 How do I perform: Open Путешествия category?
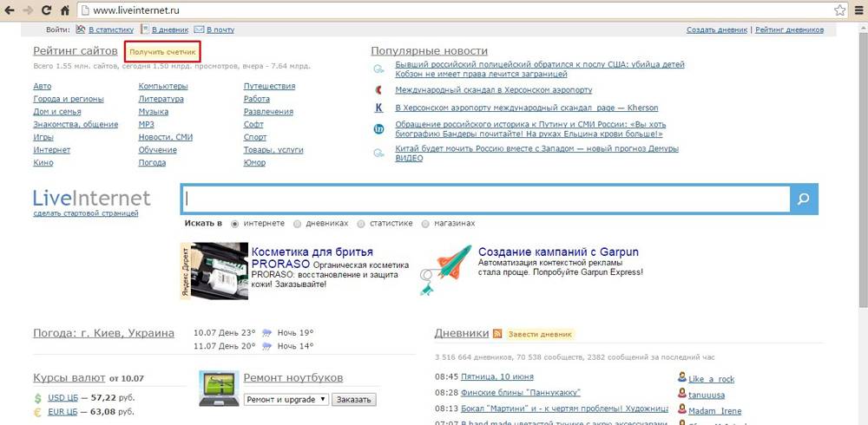270,87
